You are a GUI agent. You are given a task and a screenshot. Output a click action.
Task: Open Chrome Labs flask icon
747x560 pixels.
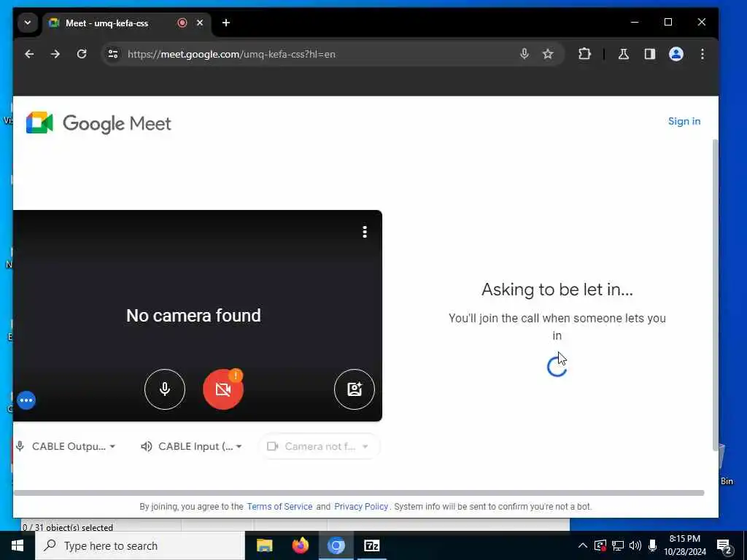pos(623,54)
